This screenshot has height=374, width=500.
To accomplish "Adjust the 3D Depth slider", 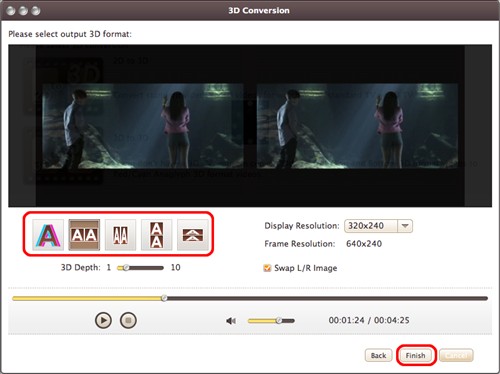I will point(140,268).
